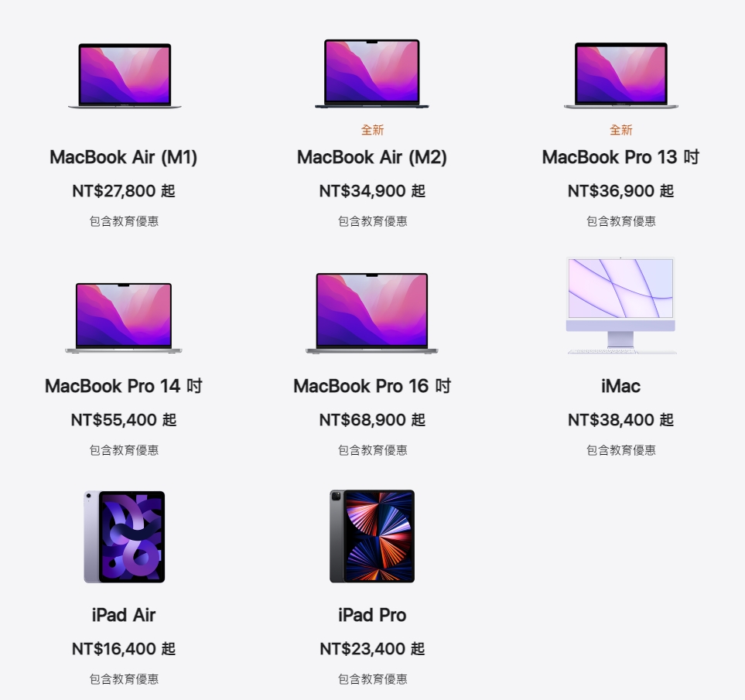Open the iPad Air title link
The width and height of the screenshot is (745, 700).
pyautogui.click(x=124, y=615)
